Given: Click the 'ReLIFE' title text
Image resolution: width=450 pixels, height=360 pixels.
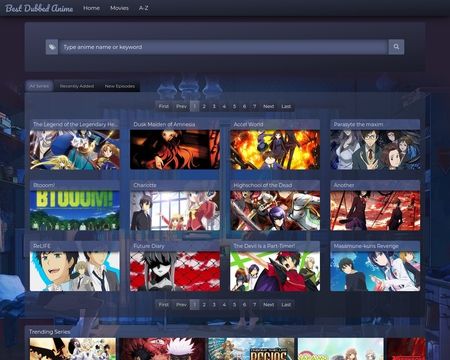Looking at the screenshot, I should [x=42, y=246].
